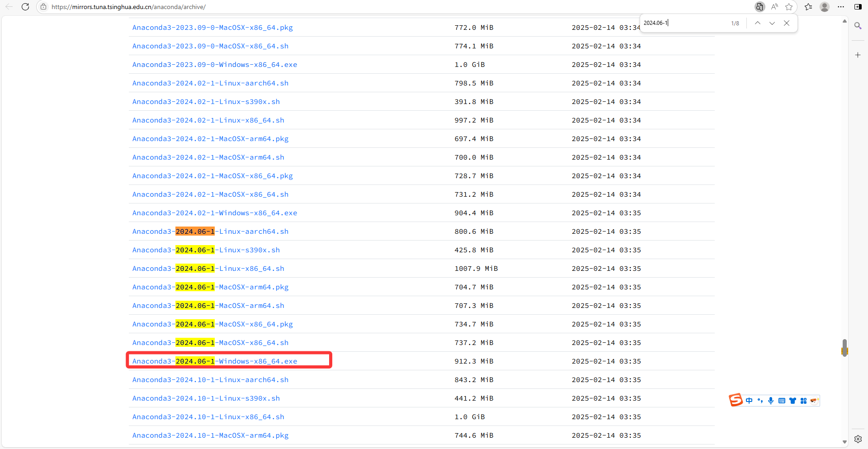868x449 pixels.
Task: Click the address bar URL
Action: pos(128,7)
